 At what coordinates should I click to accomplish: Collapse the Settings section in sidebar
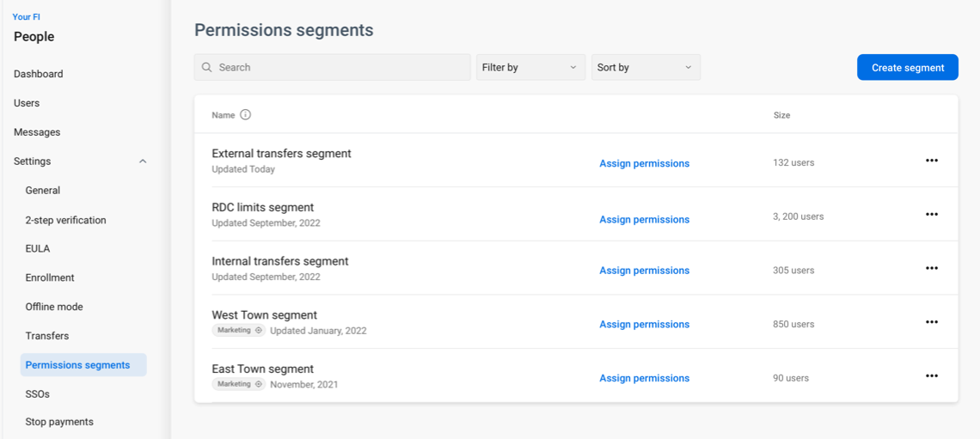point(143,162)
